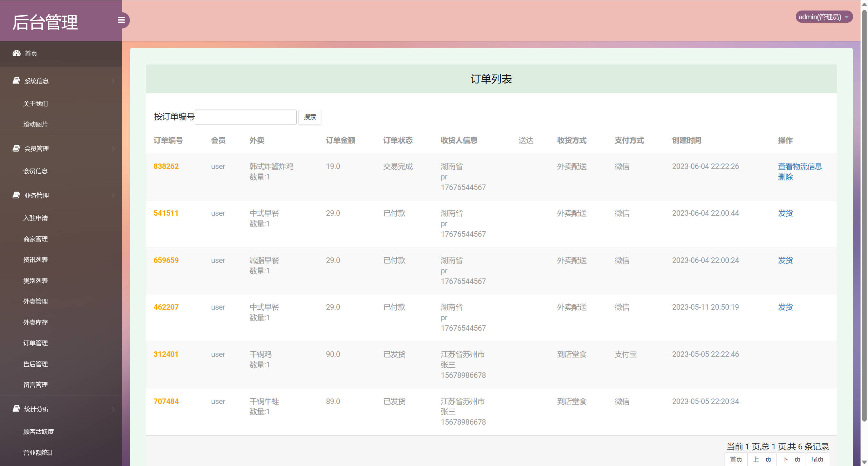Collapse the 会员管理 section chevron

(x=113, y=149)
